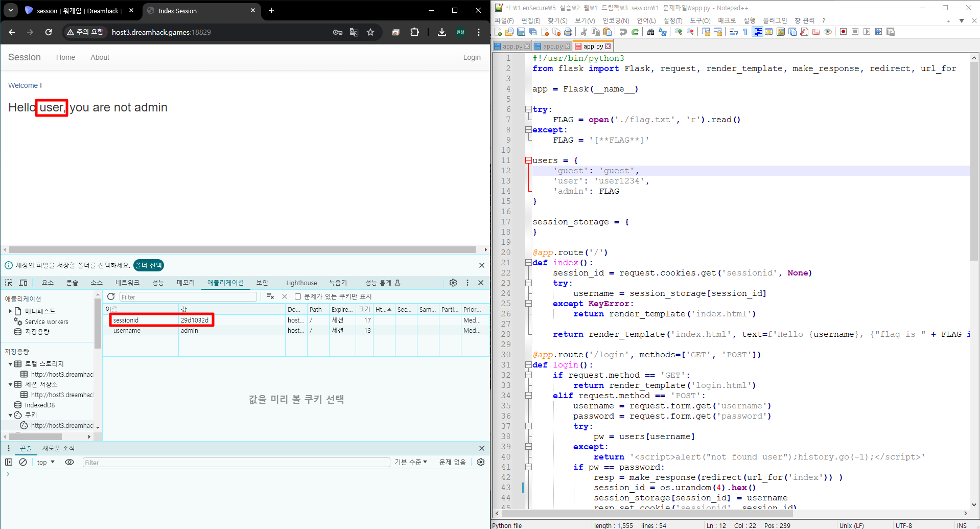Click the Translate page icon in address bar
980x529 pixels.
coord(354,32)
